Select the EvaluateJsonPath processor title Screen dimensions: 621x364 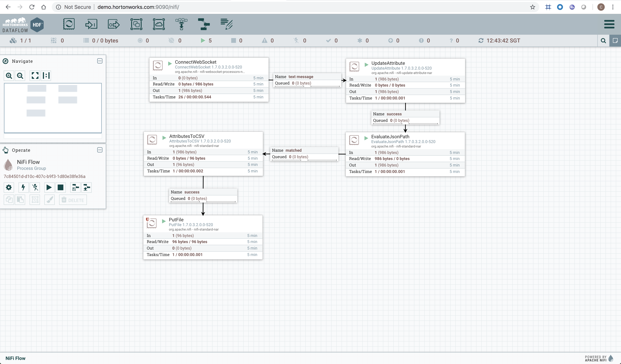(x=390, y=137)
